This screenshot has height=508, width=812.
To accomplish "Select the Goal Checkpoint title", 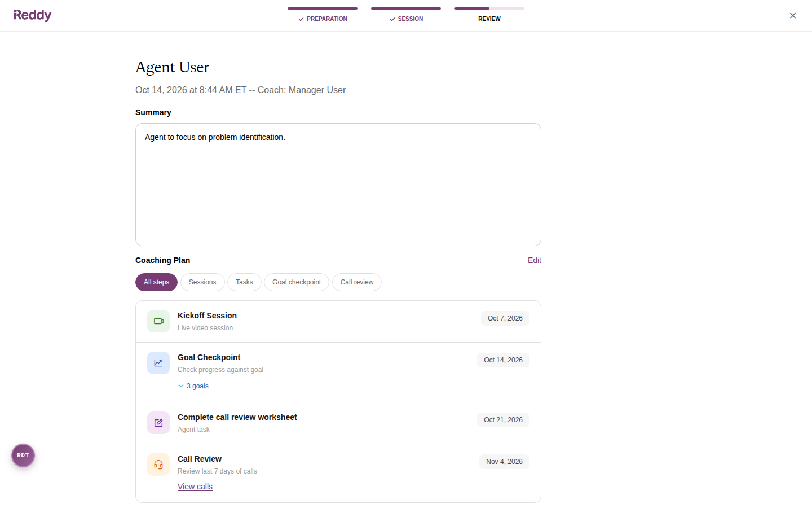I will tap(209, 357).
